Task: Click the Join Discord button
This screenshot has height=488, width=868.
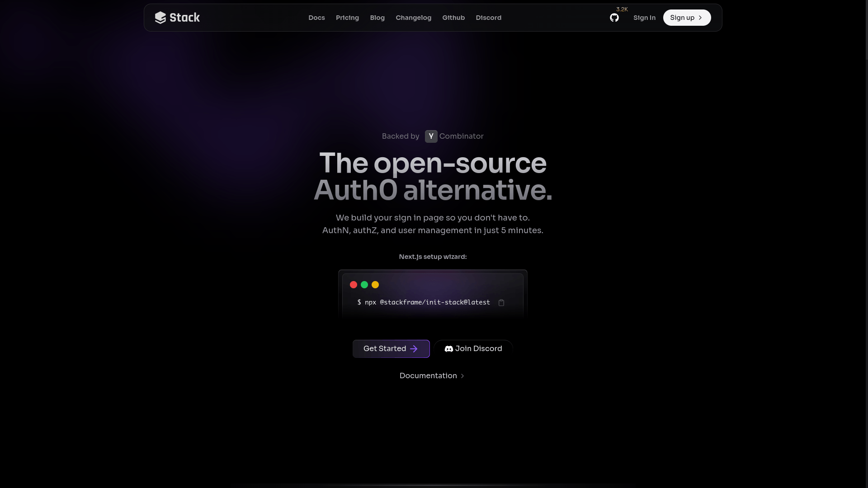Action: [x=473, y=349]
